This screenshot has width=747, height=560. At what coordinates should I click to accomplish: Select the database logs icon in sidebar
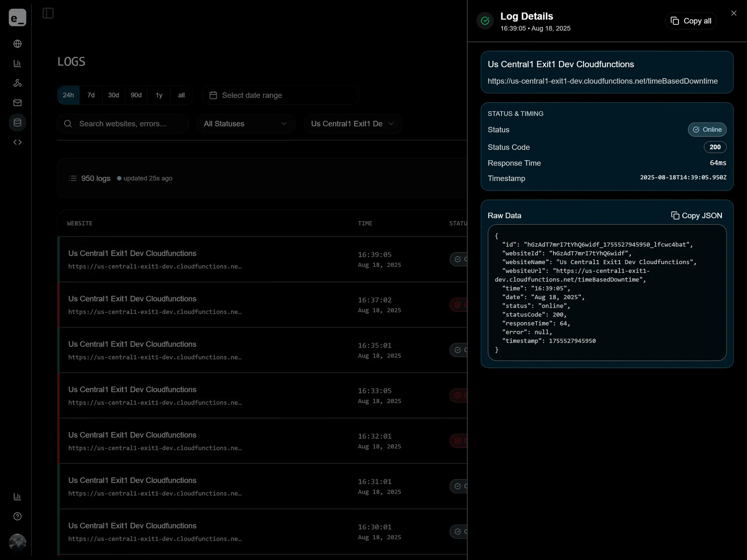(17, 123)
